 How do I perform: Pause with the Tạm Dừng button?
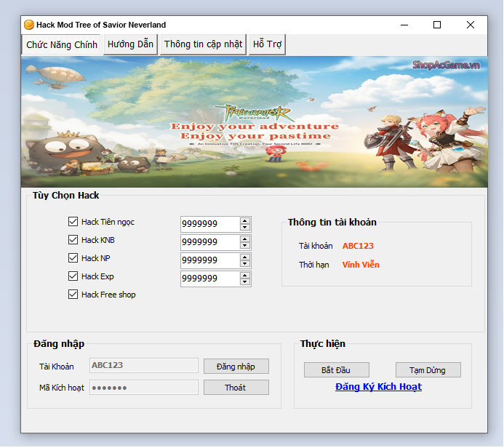tap(428, 370)
